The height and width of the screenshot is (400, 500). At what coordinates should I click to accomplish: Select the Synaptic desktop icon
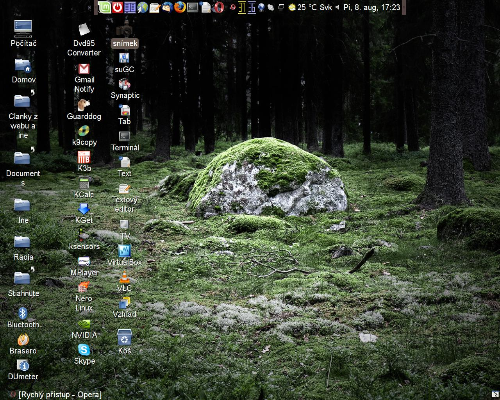click(124, 89)
